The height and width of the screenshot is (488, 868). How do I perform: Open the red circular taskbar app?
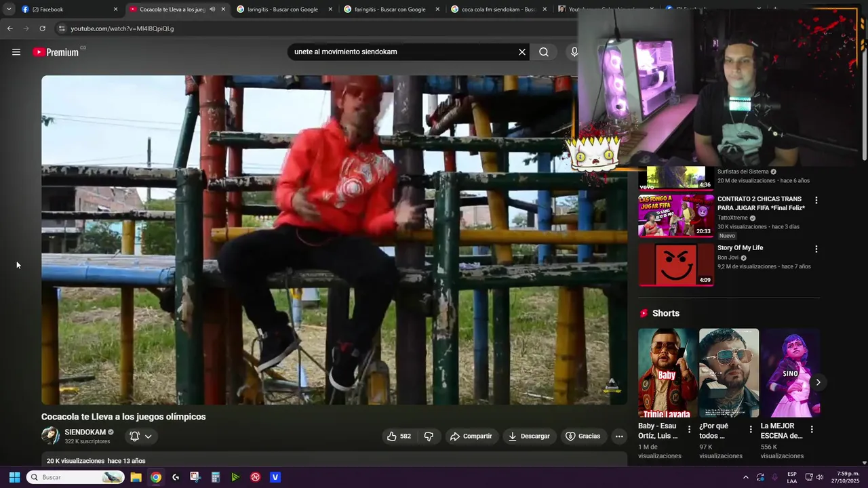pyautogui.click(x=255, y=477)
